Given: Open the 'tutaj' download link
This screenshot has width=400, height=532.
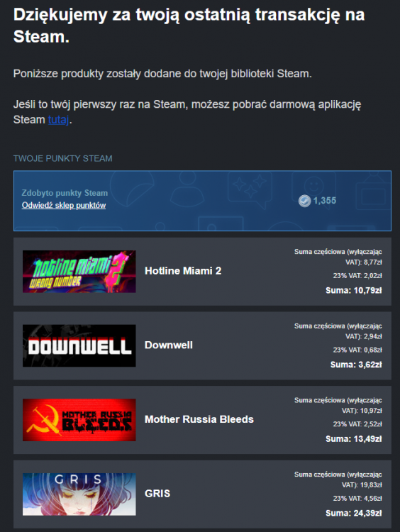Looking at the screenshot, I should [58, 120].
